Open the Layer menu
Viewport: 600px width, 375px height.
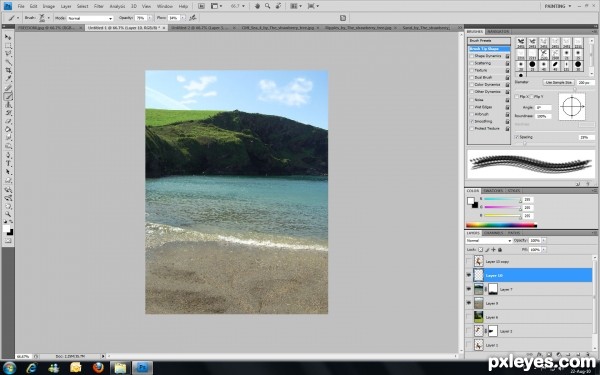[66, 6]
